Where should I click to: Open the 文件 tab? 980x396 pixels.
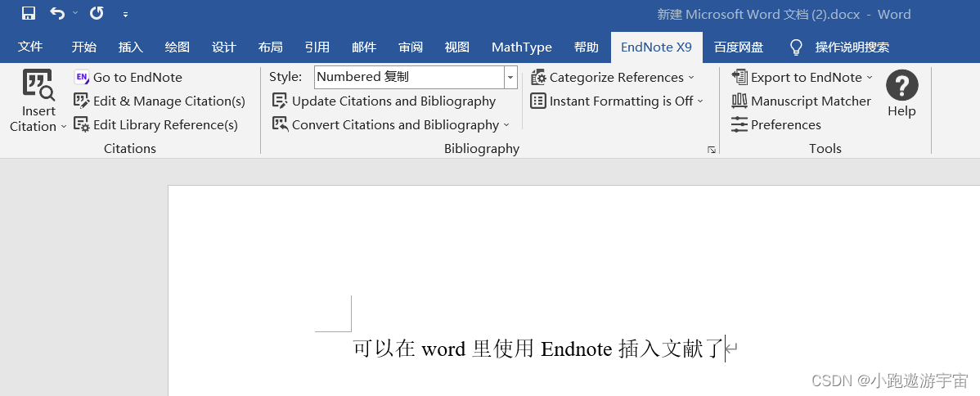pyautogui.click(x=30, y=47)
